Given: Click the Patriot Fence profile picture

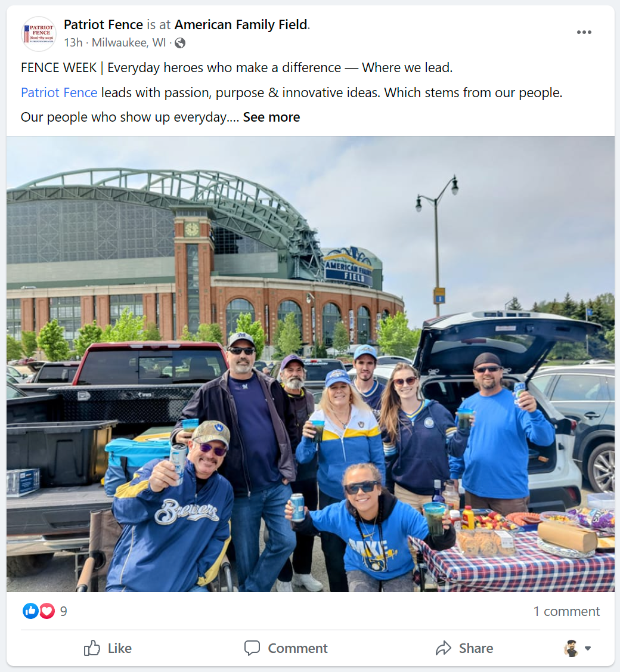Looking at the screenshot, I should [x=39, y=34].
